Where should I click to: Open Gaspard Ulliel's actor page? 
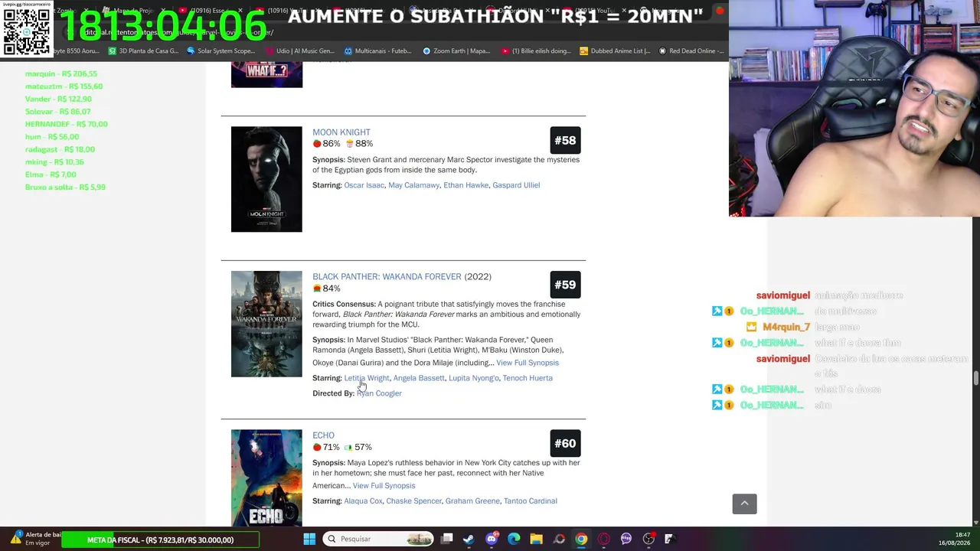[516, 185]
